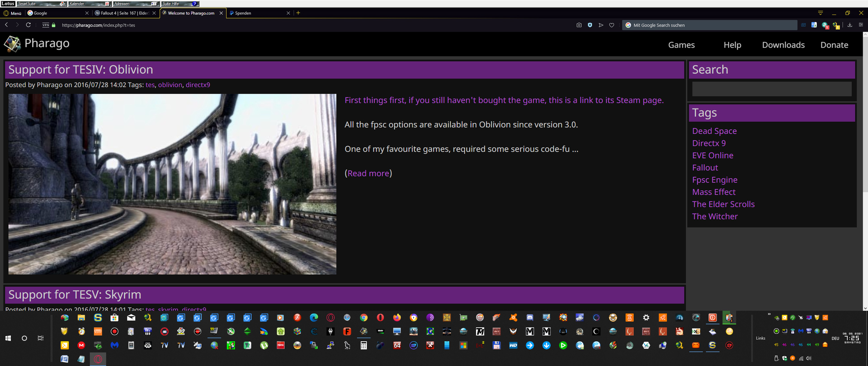The height and width of the screenshot is (366, 868).
Task: Click the Read more link
Action: [x=368, y=173]
